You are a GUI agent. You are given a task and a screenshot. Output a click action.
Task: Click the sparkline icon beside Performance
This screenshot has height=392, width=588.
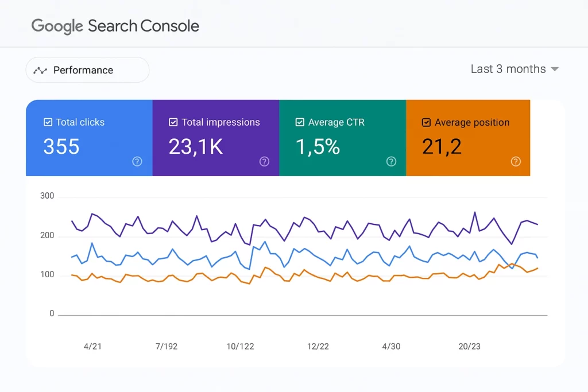coord(40,69)
